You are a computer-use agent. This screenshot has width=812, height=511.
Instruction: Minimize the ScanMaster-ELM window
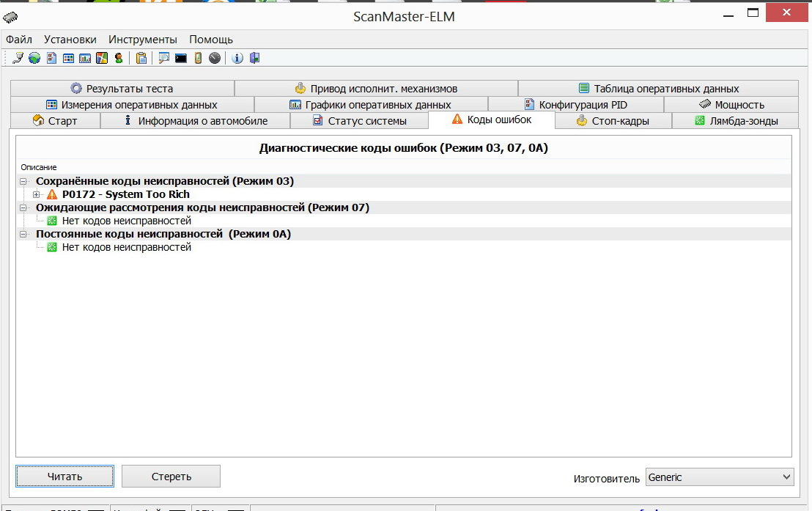pos(728,15)
